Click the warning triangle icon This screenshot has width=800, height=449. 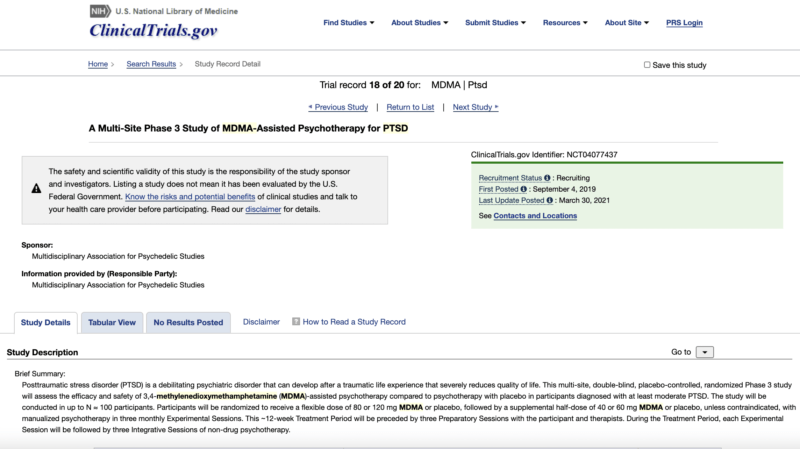click(x=36, y=188)
